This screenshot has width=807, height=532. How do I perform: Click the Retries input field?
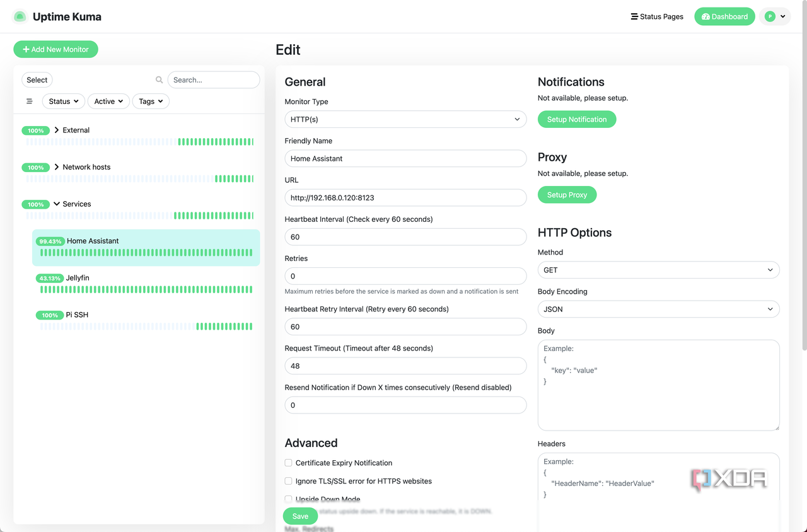pos(405,276)
